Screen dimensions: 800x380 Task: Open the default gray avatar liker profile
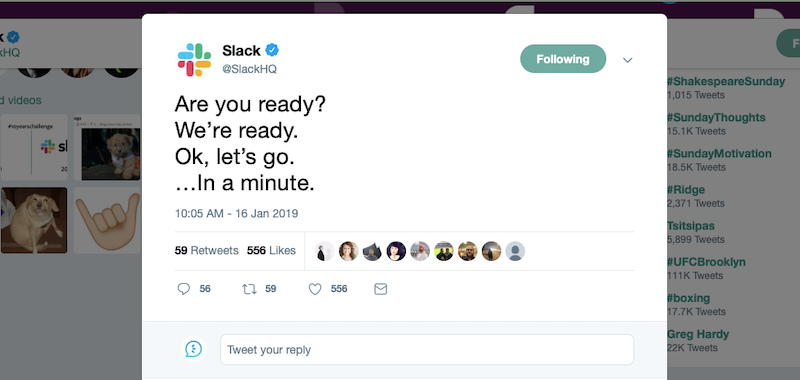515,251
